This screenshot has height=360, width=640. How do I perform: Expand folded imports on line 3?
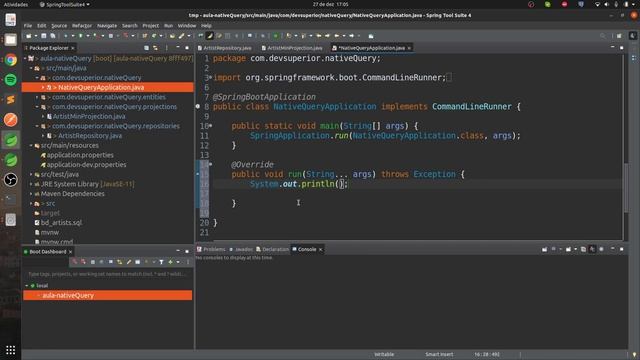(210, 78)
